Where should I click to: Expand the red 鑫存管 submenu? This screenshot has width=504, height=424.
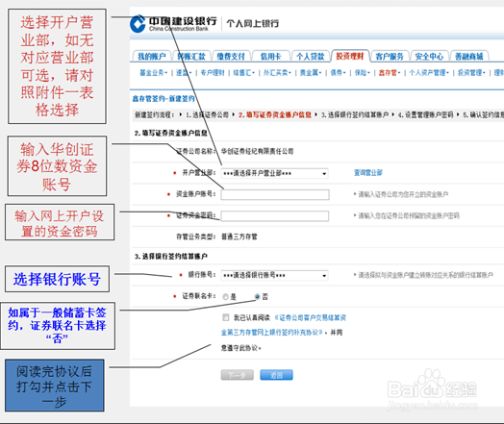390,73
